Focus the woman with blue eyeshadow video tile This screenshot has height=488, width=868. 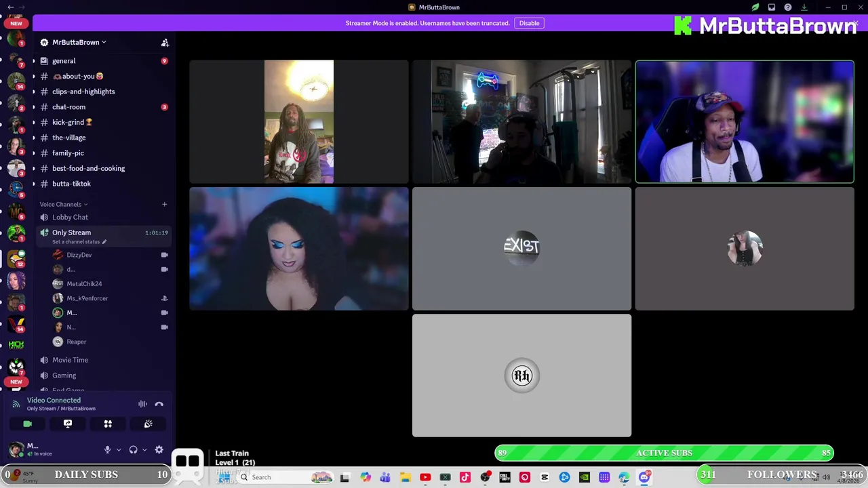pyautogui.click(x=299, y=249)
